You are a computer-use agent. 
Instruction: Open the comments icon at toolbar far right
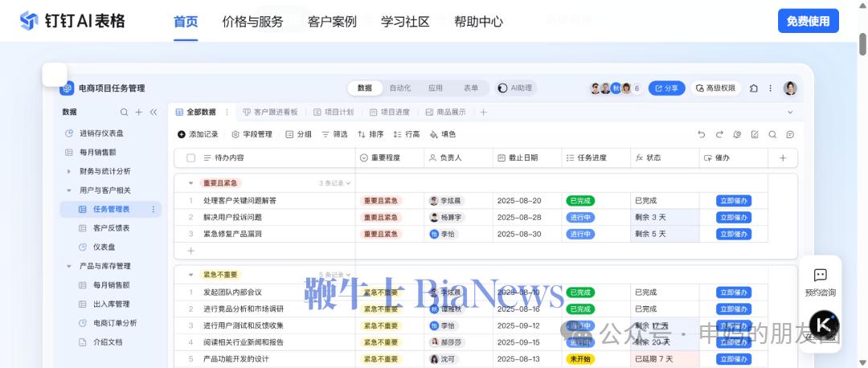790,134
